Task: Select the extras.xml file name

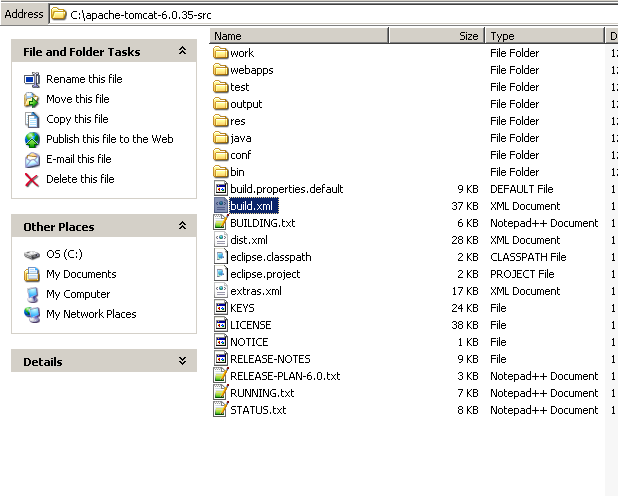Action: click(x=256, y=291)
